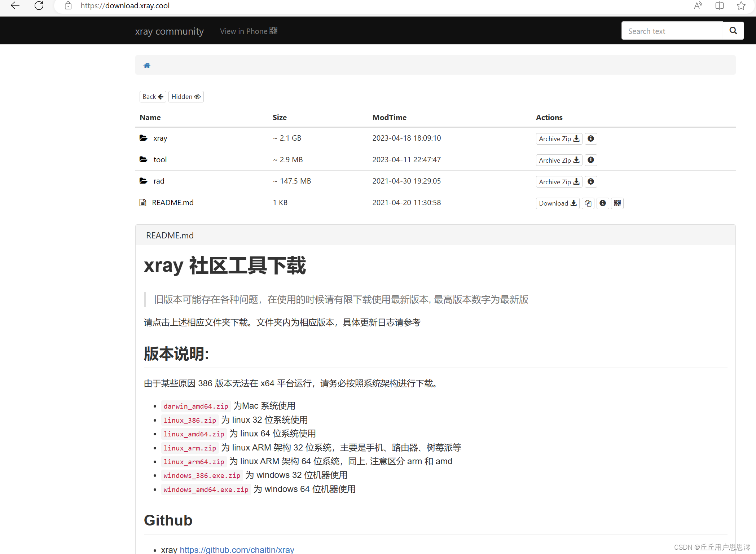Click the ModTime column header

point(390,117)
